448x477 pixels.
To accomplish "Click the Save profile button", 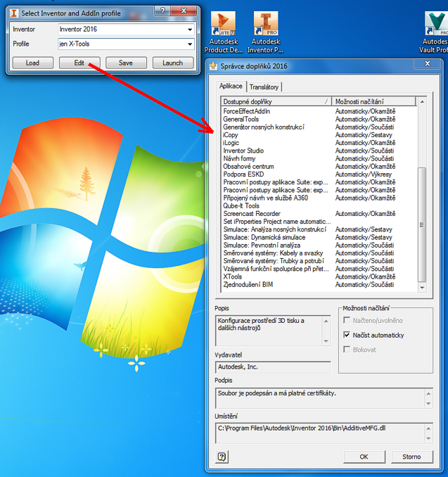I will coord(126,63).
